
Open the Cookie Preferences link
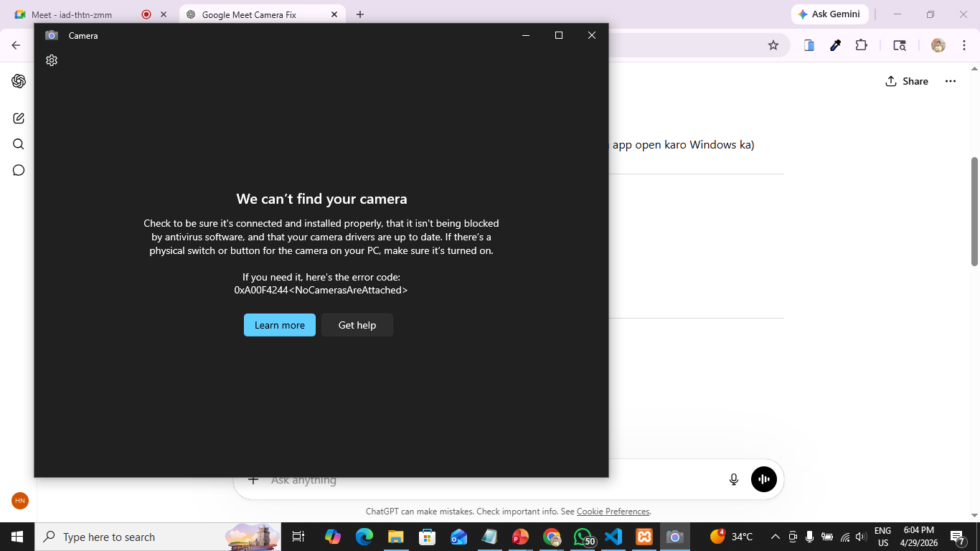tap(613, 512)
